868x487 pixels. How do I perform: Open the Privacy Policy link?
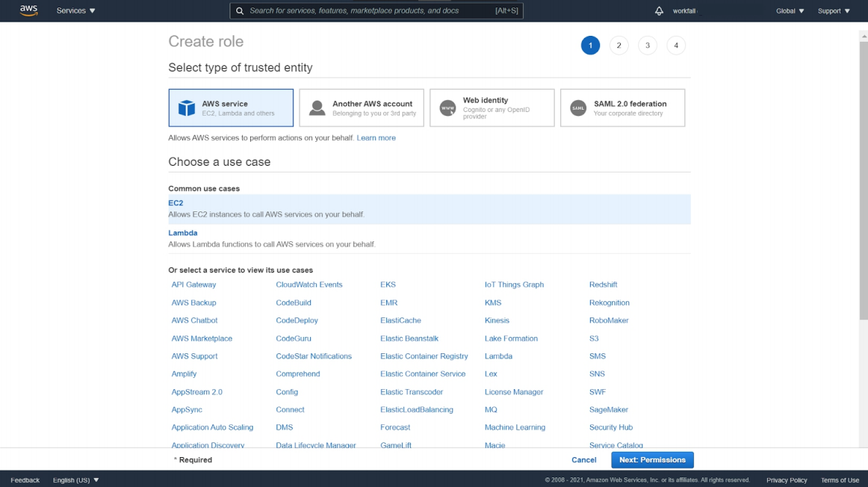click(x=787, y=480)
